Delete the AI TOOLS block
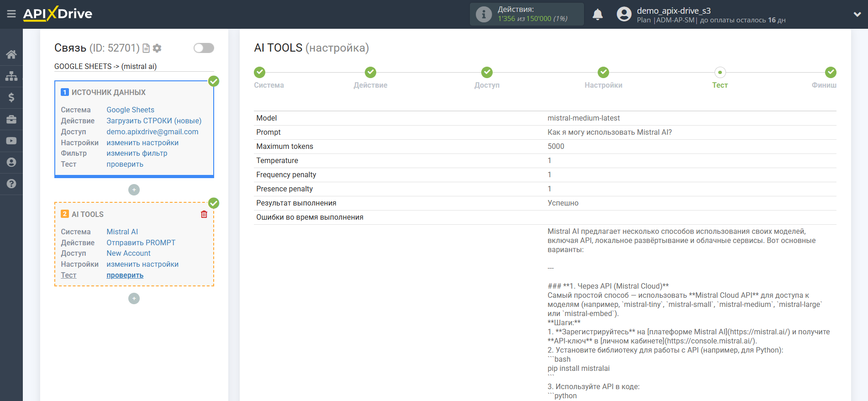The width and height of the screenshot is (868, 401). (204, 214)
